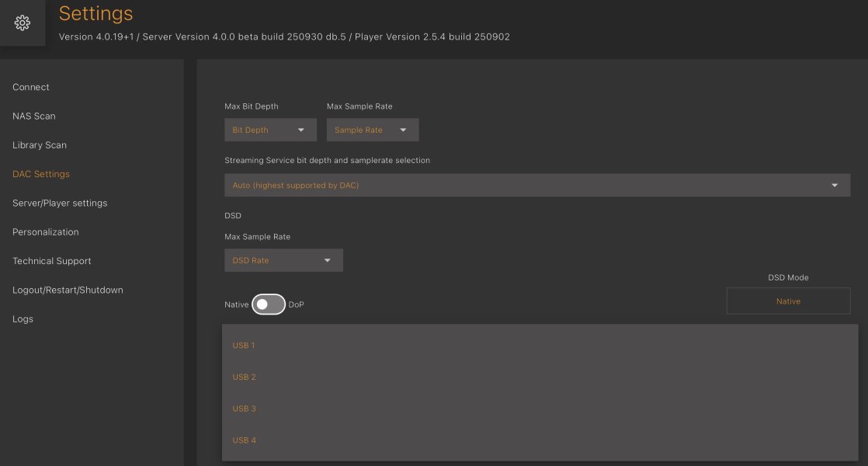Open the Connect settings page
Viewport: 868px width, 466px height.
(x=31, y=87)
